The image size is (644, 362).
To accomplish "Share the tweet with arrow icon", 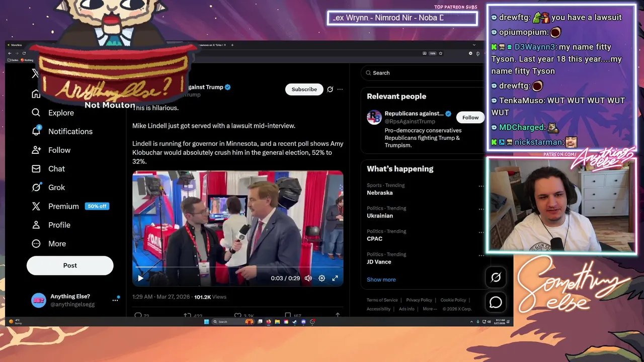I will 338,316.
